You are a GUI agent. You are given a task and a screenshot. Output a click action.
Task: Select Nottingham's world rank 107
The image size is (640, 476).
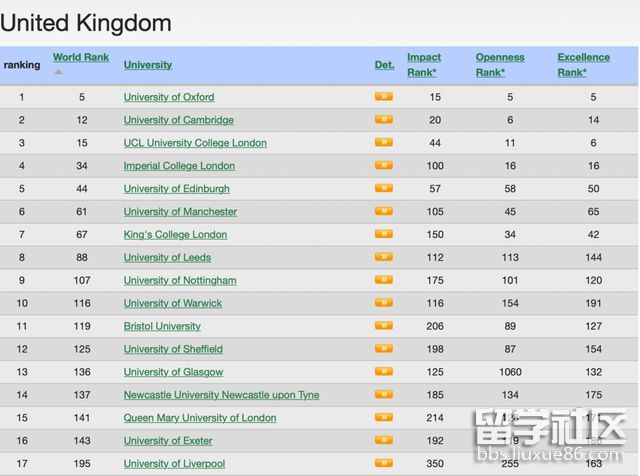pos(82,280)
